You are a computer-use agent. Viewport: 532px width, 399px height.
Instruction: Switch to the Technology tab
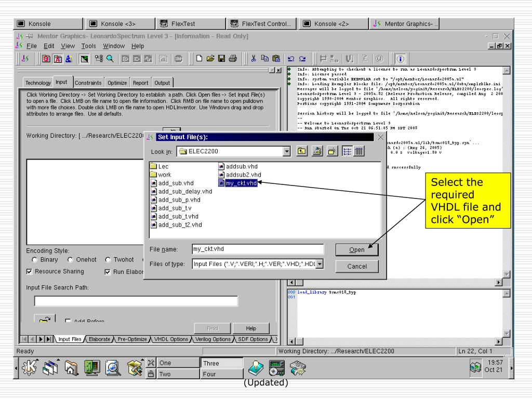(37, 83)
